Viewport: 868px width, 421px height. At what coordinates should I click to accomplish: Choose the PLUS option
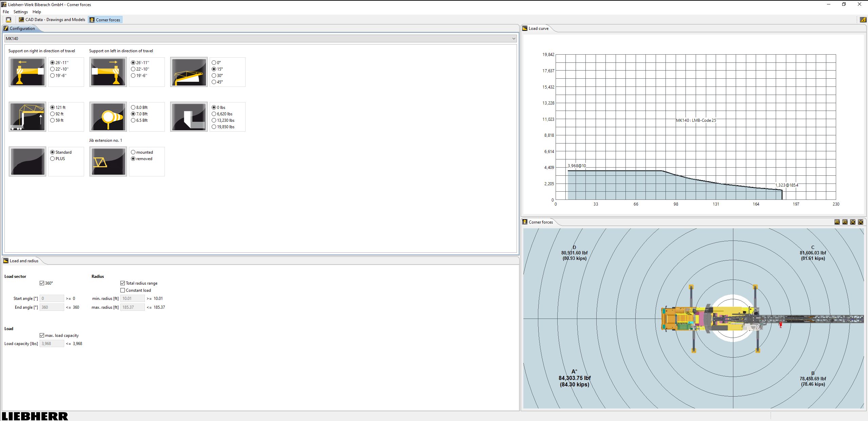coord(53,158)
